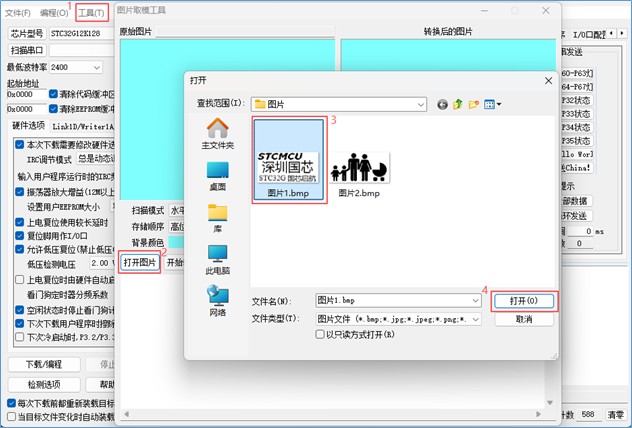Jump to the 桌面 desktop location
The height and width of the screenshot is (428, 632).
(x=218, y=176)
